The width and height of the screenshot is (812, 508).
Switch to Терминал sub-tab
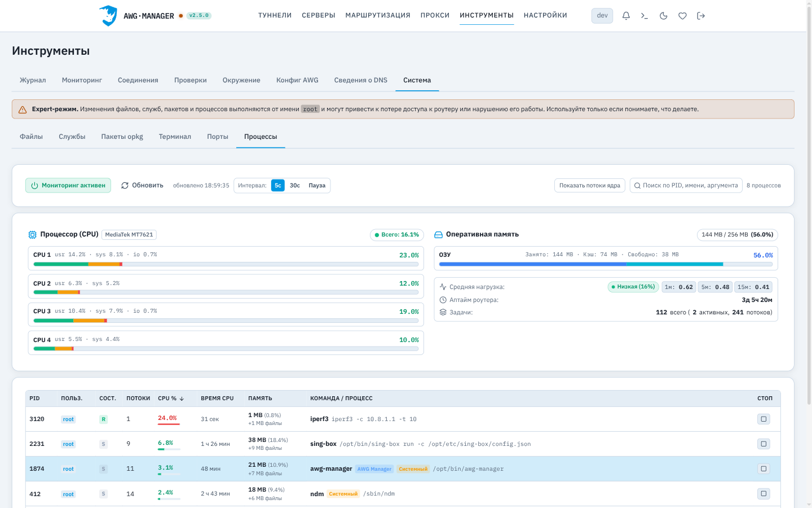point(175,137)
